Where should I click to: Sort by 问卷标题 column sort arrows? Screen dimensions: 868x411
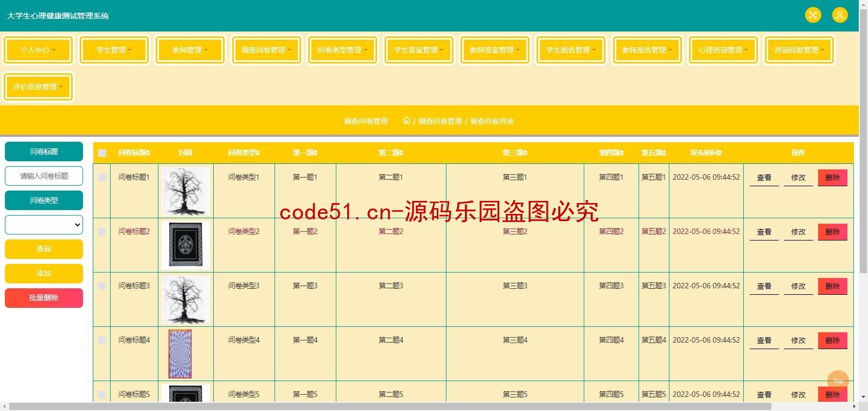148,153
